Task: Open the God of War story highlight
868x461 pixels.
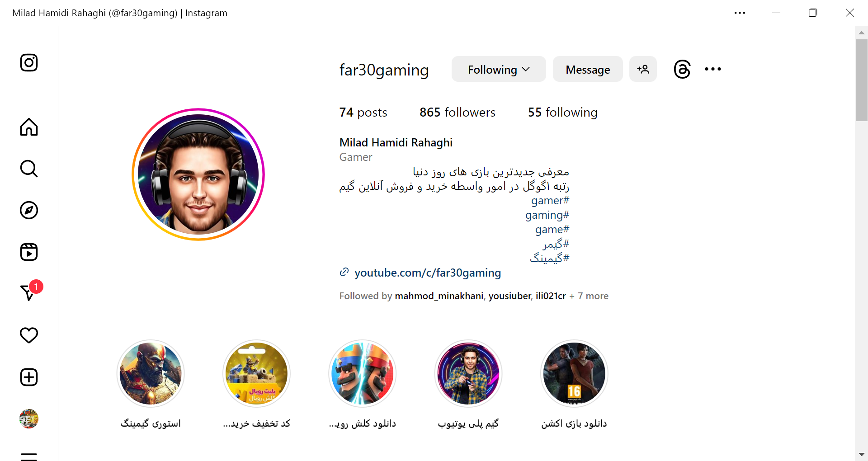Action: (151, 373)
